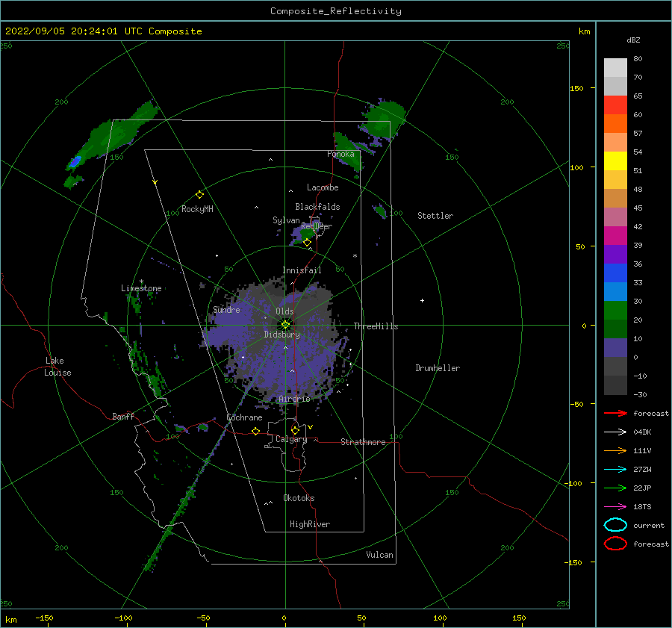Screen dimensions: 672x628
Task: Click the Blackfalds label
Action: (x=317, y=207)
